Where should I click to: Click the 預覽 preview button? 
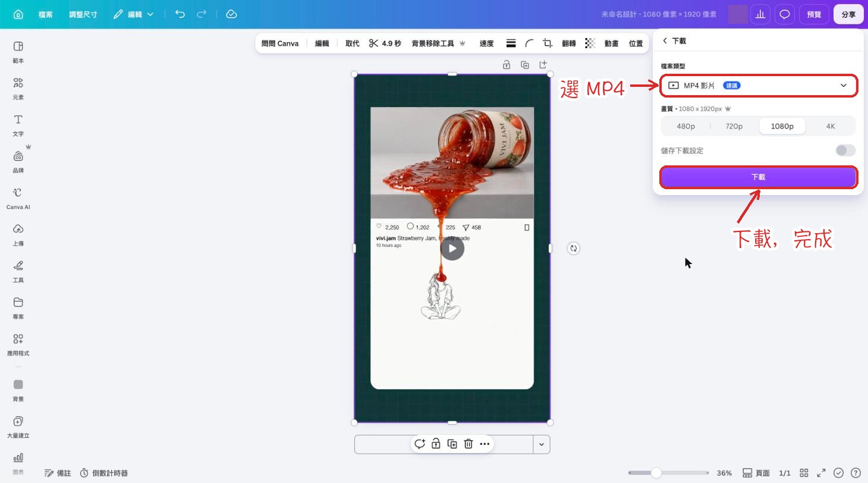[x=814, y=14]
